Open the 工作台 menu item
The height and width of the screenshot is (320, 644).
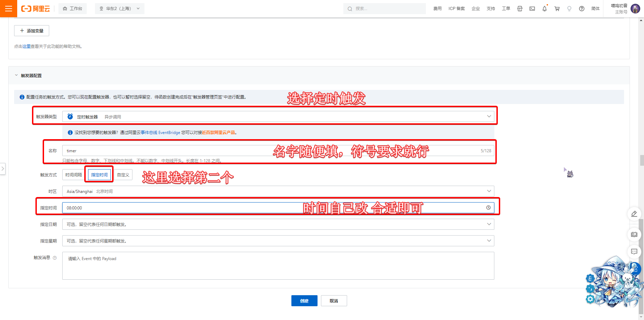pyautogui.click(x=73, y=9)
